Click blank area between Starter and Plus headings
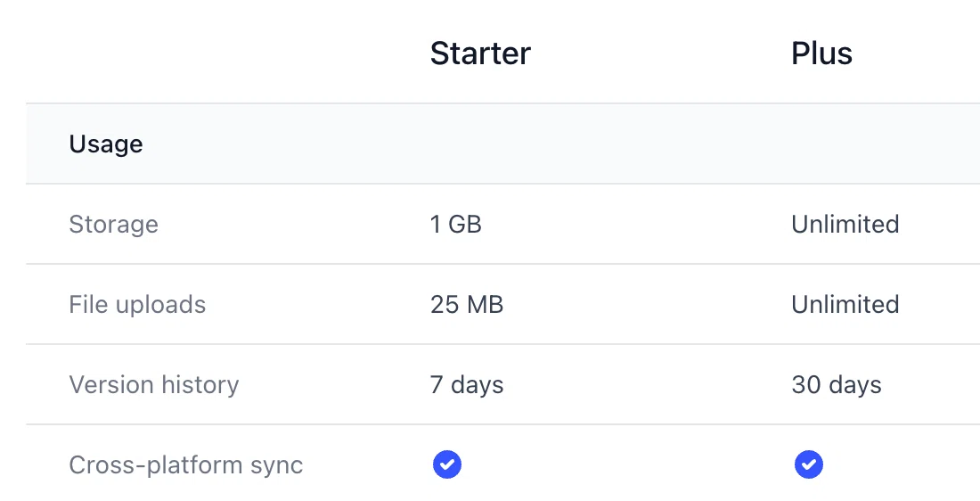Image resolution: width=980 pixels, height=501 pixels. tap(661, 53)
